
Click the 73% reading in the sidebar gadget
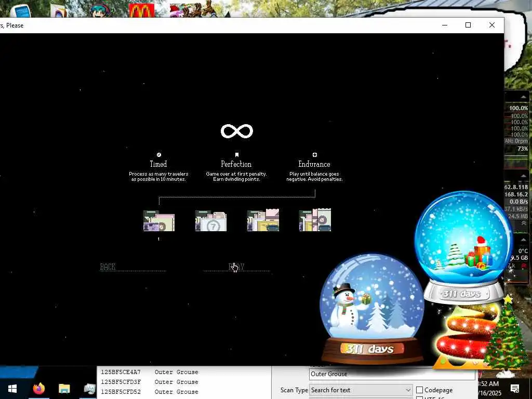click(x=523, y=149)
